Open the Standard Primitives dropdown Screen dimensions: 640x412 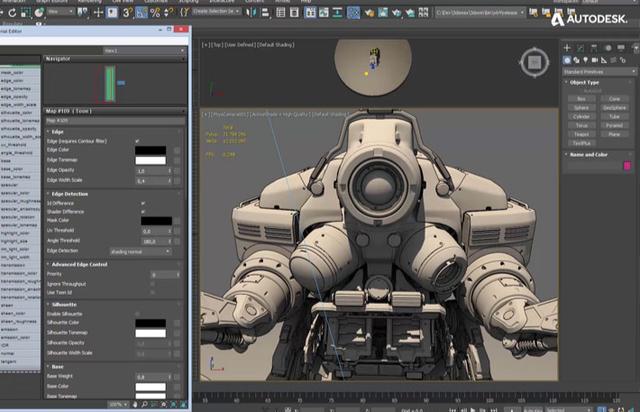[598, 72]
